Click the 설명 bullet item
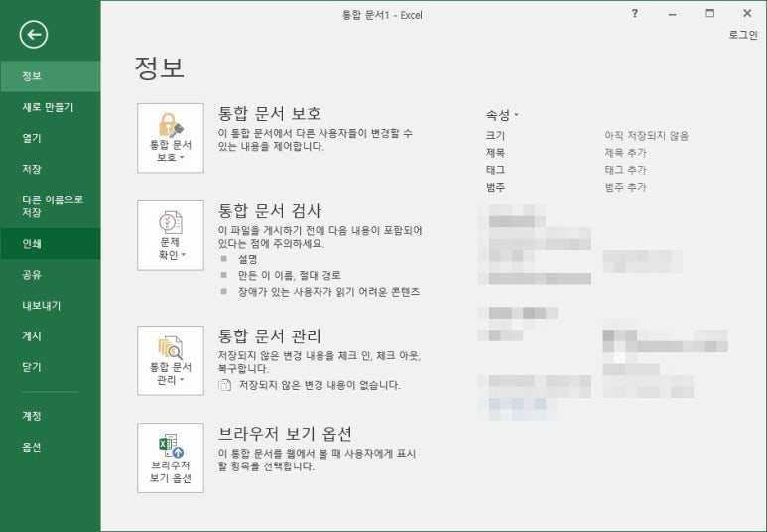 pyautogui.click(x=247, y=259)
